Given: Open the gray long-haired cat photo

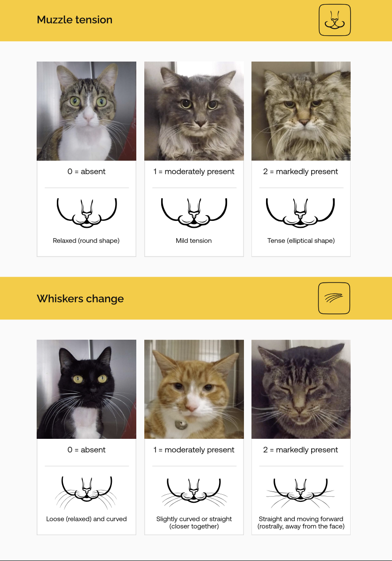Looking at the screenshot, I should point(194,111).
